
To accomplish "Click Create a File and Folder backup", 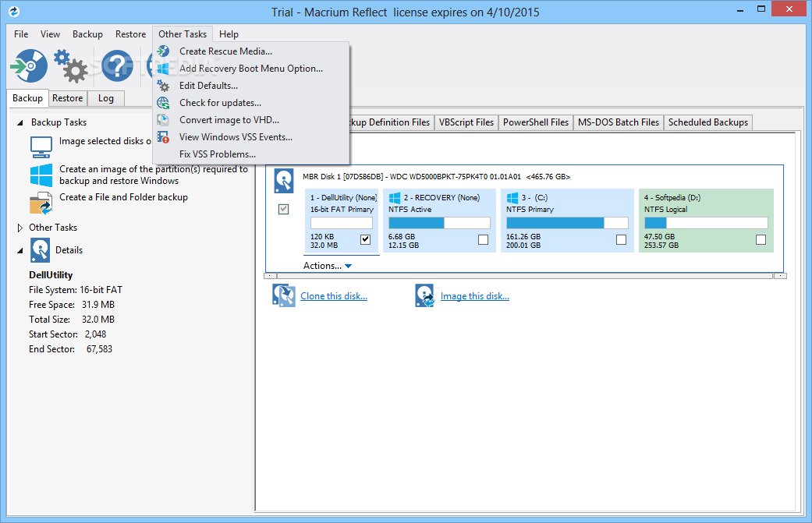I will (x=123, y=197).
